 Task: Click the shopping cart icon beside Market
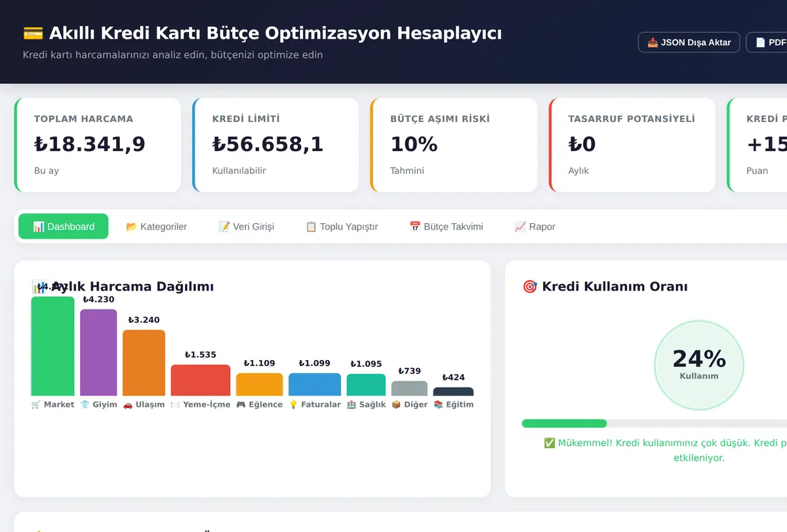(36, 405)
